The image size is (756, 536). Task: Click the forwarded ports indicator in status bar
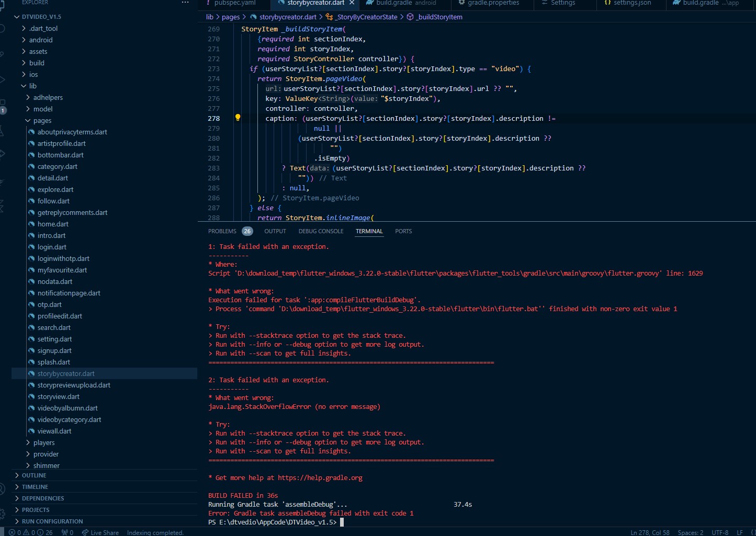(67, 532)
